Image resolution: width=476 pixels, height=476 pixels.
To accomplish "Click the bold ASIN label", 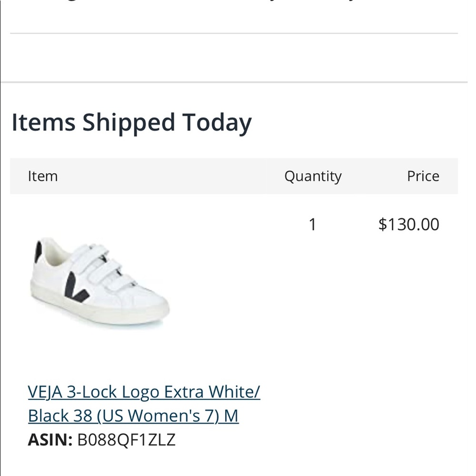I will tap(50, 439).
